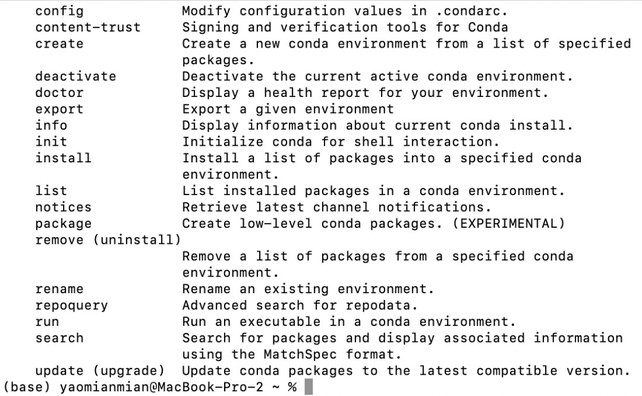Image resolution: width=642 pixels, height=396 pixels.
Task: Click the 'run' command text
Action: tap(47, 322)
